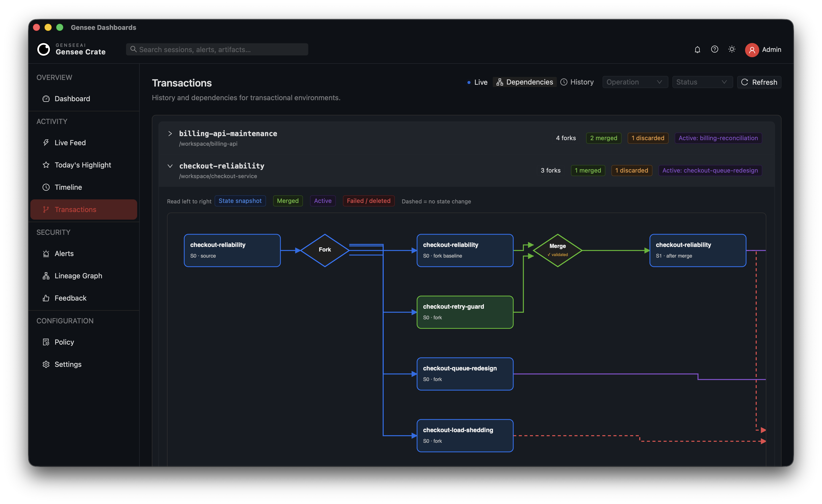This screenshot has width=822, height=504.
Task: Click the Refresh circular arrow icon
Action: [745, 82]
